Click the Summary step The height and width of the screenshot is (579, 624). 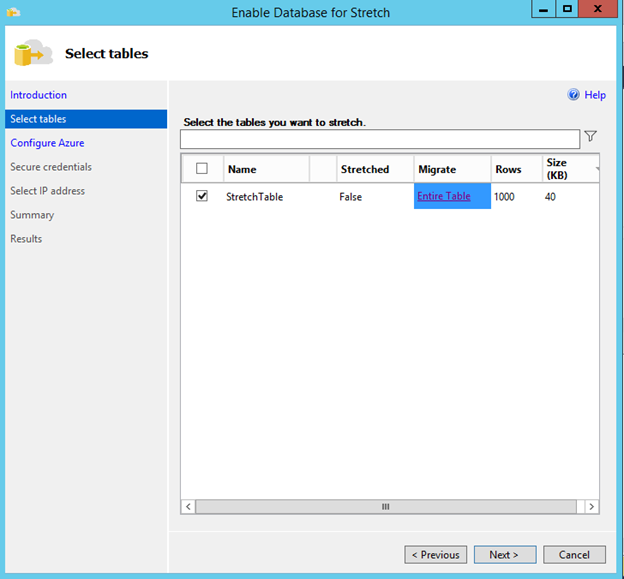(32, 215)
